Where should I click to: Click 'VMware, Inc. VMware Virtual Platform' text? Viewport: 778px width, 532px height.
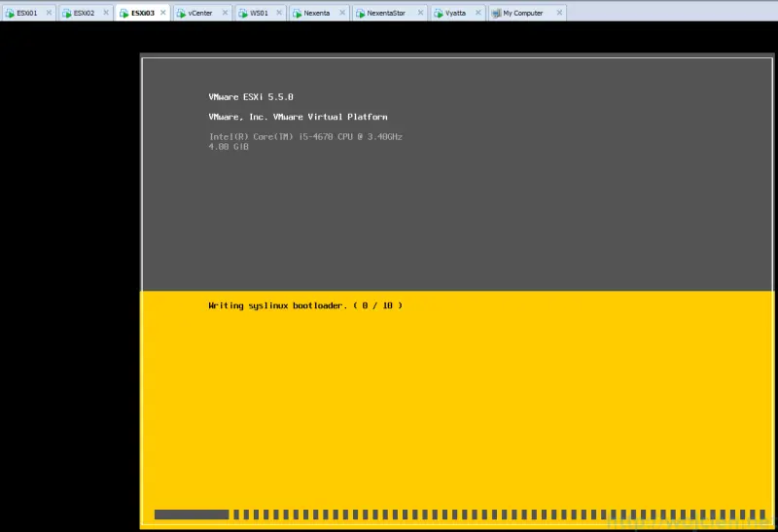[298, 117]
